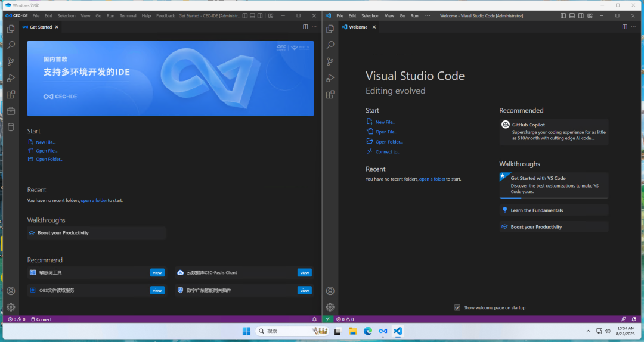Toggle primary sidebar in CEC-IDE title bar
This screenshot has height=342, width=644.
pyautogui.click(x=245, y=15)
